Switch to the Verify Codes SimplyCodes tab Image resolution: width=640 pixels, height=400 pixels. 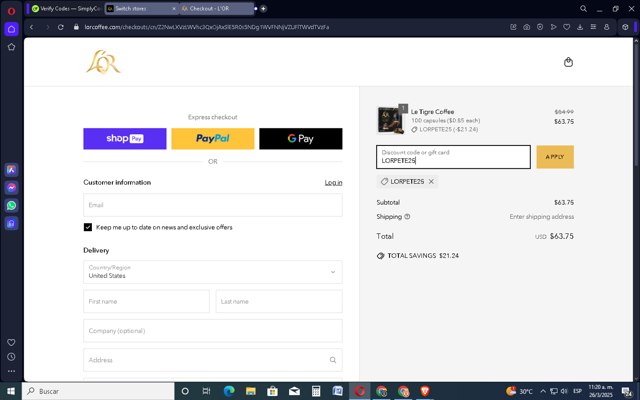pyautogui.click(x=66, y=9)
